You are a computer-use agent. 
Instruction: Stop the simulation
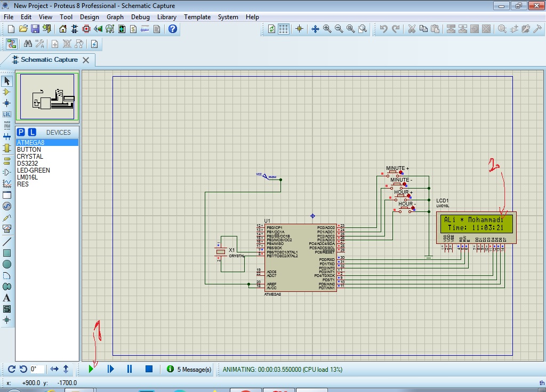coord(149,369)
